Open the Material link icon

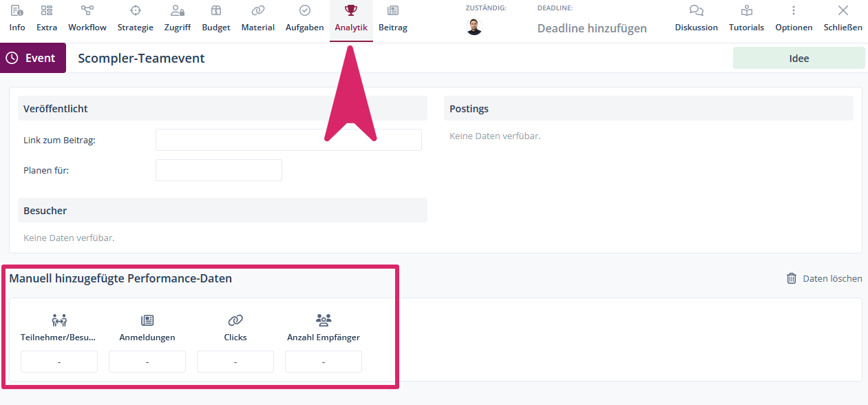point(258,10)
